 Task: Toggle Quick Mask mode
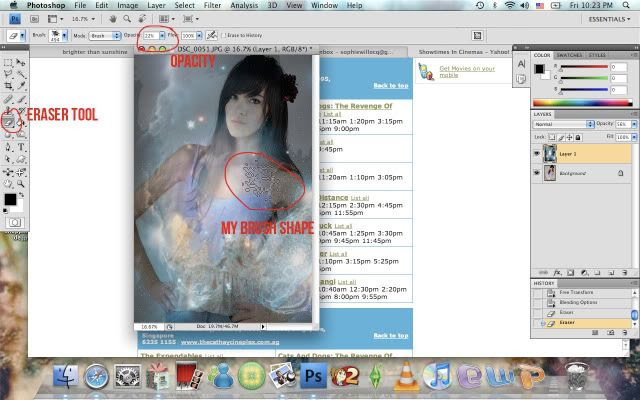(15, 222)
